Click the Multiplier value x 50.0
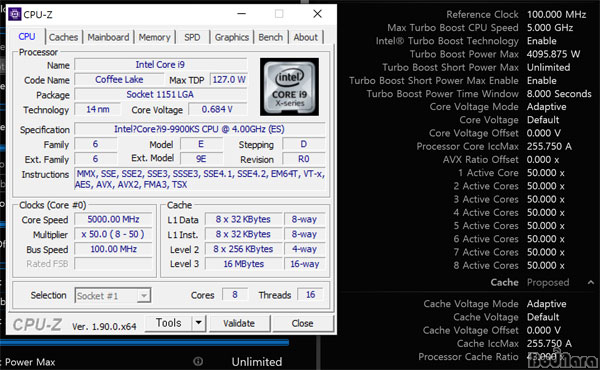Viewport: 600px width, 370px height. [113, 234]
